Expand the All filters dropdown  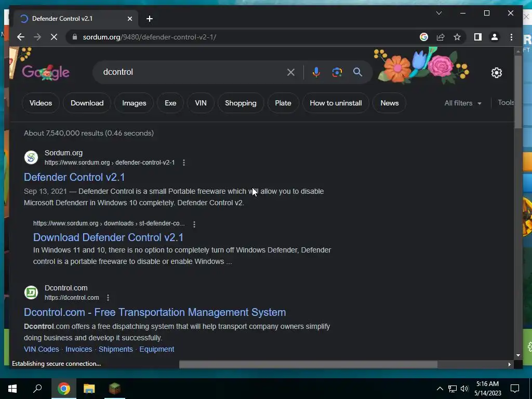tap(463, 103)
